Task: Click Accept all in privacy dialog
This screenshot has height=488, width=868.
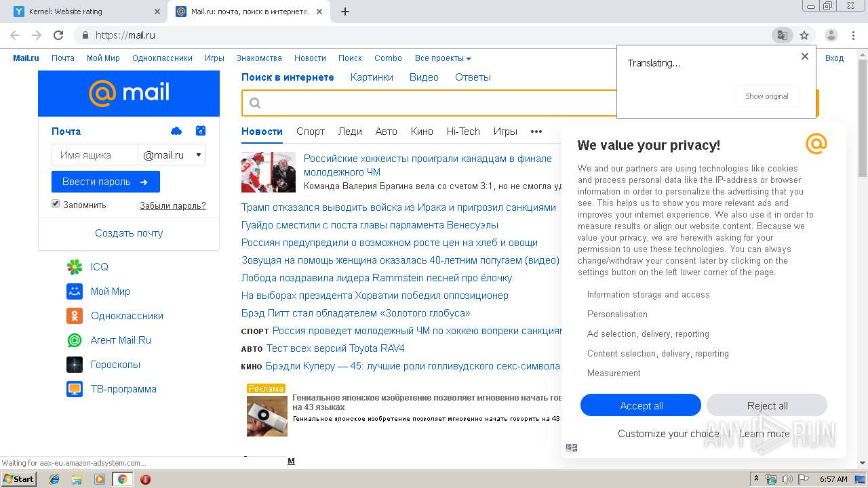Action: [641, 405]
